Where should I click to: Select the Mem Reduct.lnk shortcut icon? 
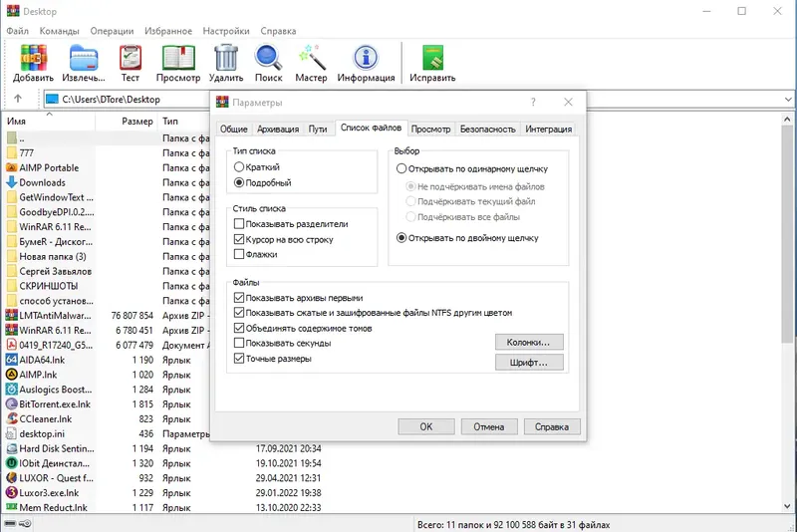tap(12, 507)
